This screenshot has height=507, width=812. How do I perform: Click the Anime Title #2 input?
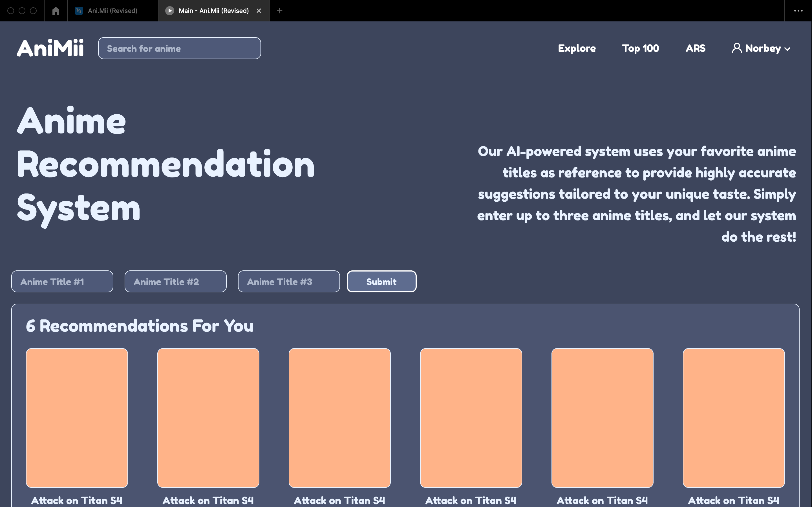click(x=175, y=281)
